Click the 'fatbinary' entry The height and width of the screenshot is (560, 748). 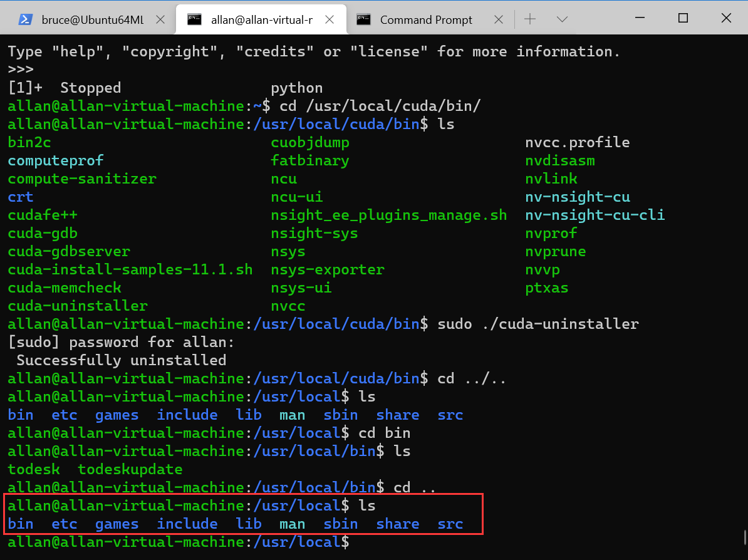(x=310, y=160)
